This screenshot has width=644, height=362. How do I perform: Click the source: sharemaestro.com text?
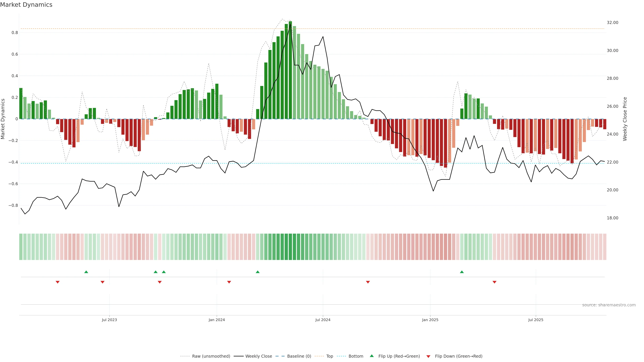coord(609,305)
